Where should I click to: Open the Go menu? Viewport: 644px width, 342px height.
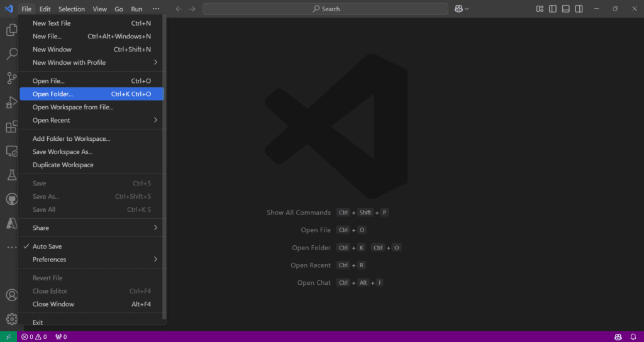[119, 9]
